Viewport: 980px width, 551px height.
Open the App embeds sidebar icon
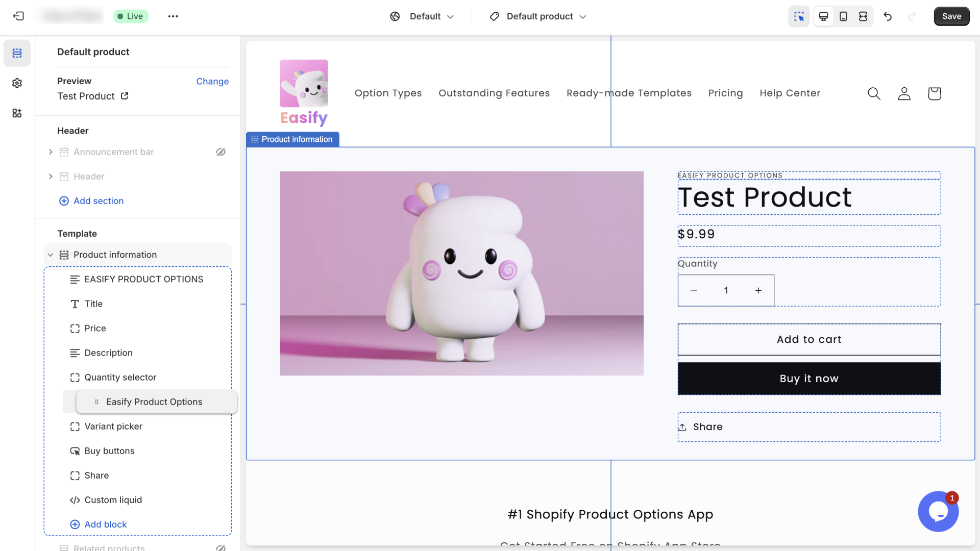coord(17,113)
